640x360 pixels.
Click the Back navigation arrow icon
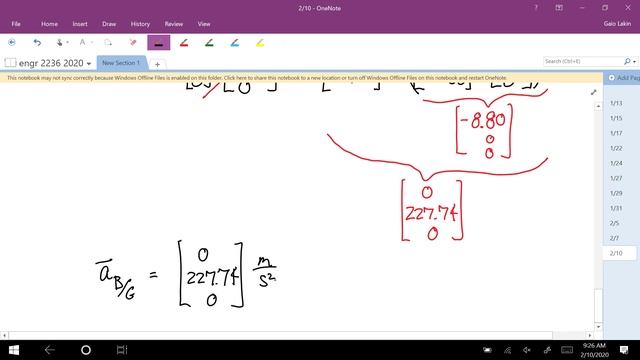pos(12,42)
